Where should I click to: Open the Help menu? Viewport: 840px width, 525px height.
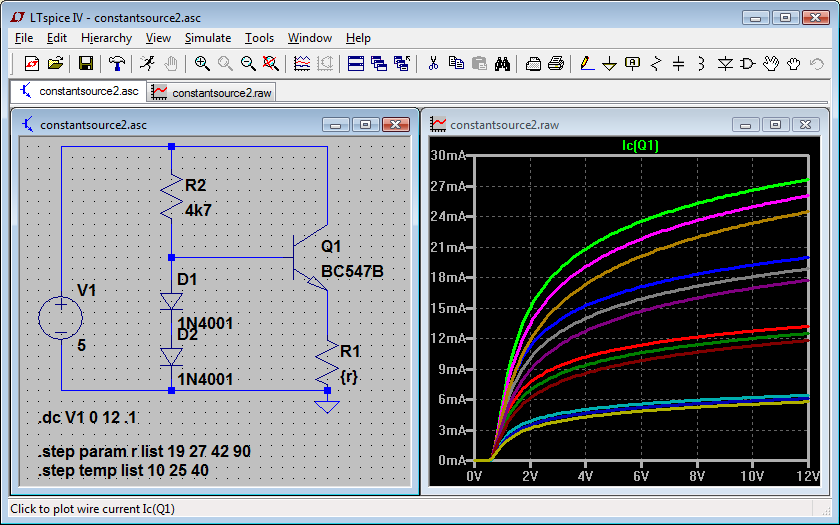[x=358, y=38]
